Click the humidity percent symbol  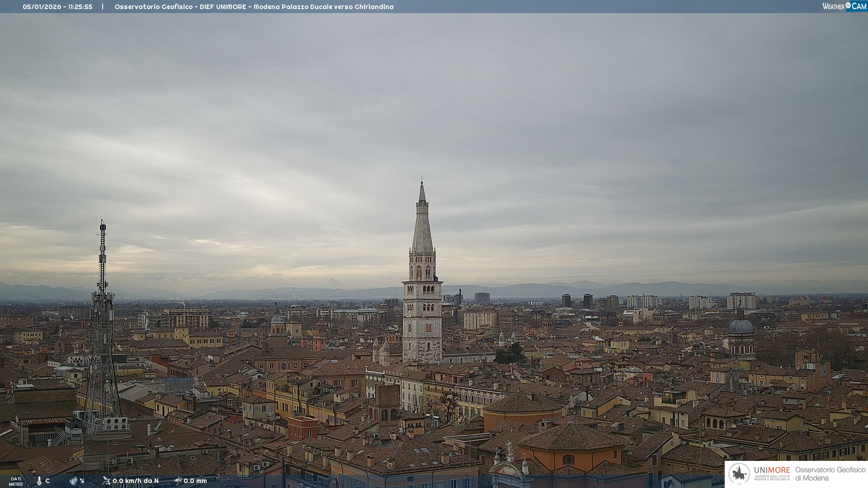(x=82, y=481)
